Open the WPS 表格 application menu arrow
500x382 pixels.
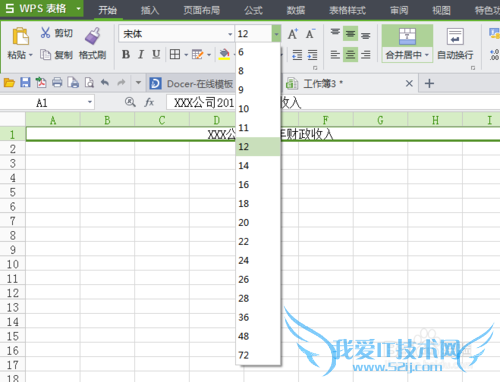[79, 8]
